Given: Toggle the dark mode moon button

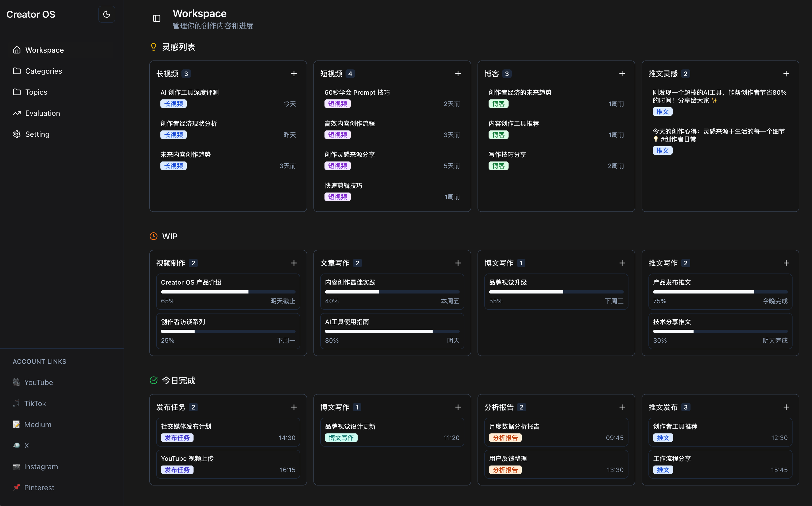Looking at the screenshot, I should tap(107, 14).
